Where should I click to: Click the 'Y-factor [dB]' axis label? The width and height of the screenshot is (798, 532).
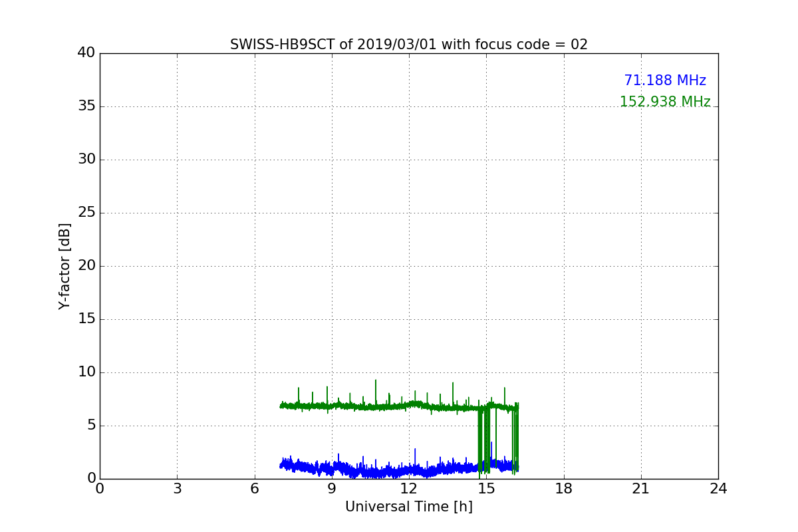[x=65, y=266]
